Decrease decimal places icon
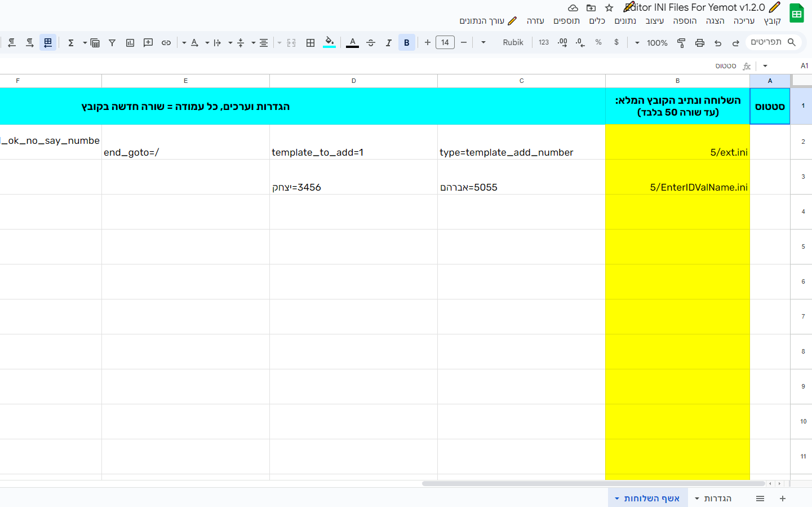 pyautogui.click(x=580, y=42)
